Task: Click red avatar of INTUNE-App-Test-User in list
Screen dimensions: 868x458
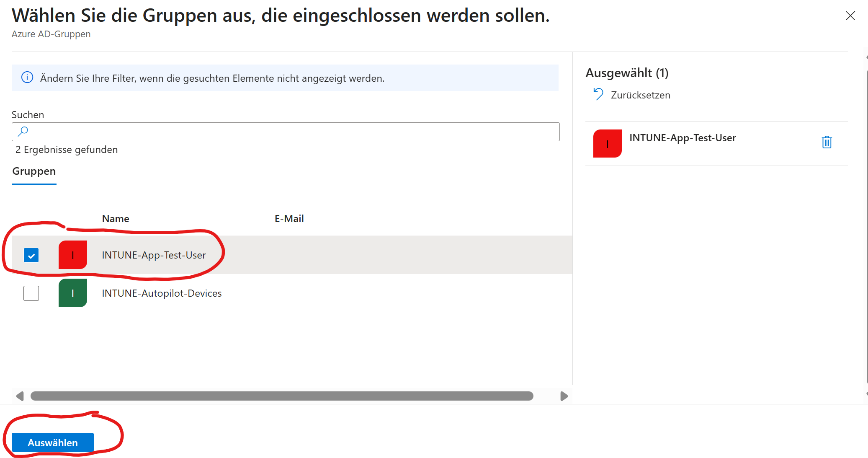Action: tap(73, 255)
